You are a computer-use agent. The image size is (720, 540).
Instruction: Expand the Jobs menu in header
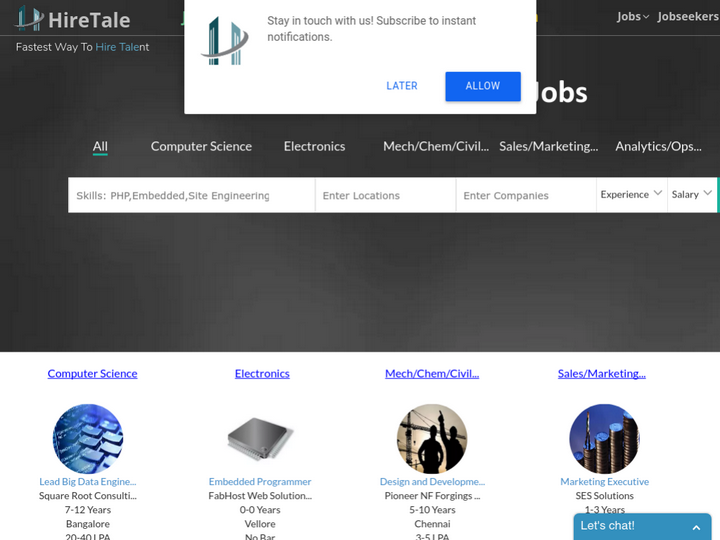[632, 16]
